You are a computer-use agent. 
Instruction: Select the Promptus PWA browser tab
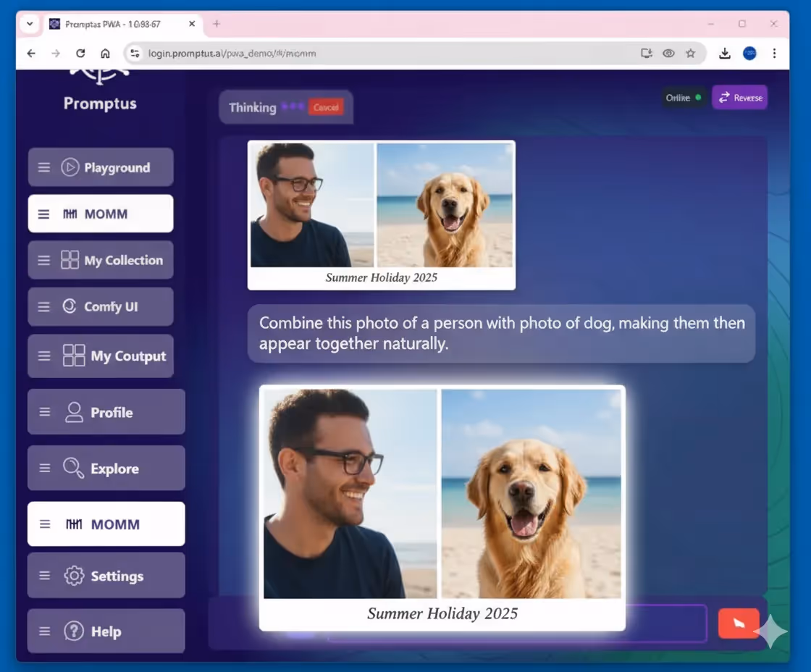(122, 24)
